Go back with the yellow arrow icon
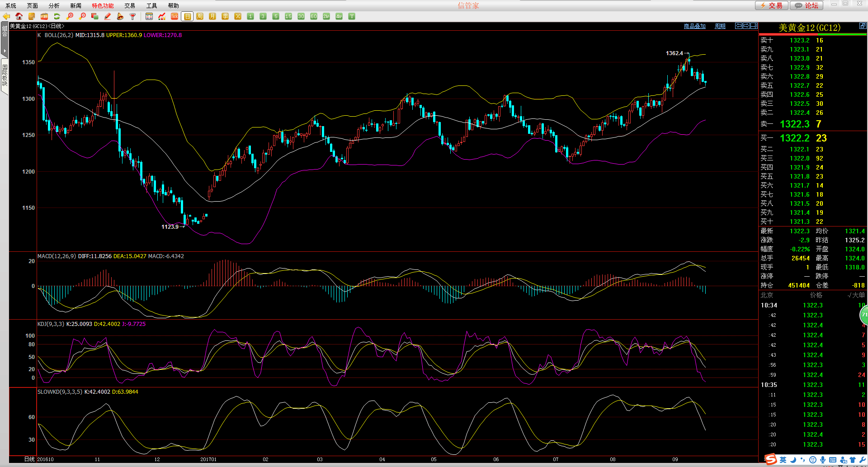The height and width of the screenshot is (467, 868). coord(6,16)
